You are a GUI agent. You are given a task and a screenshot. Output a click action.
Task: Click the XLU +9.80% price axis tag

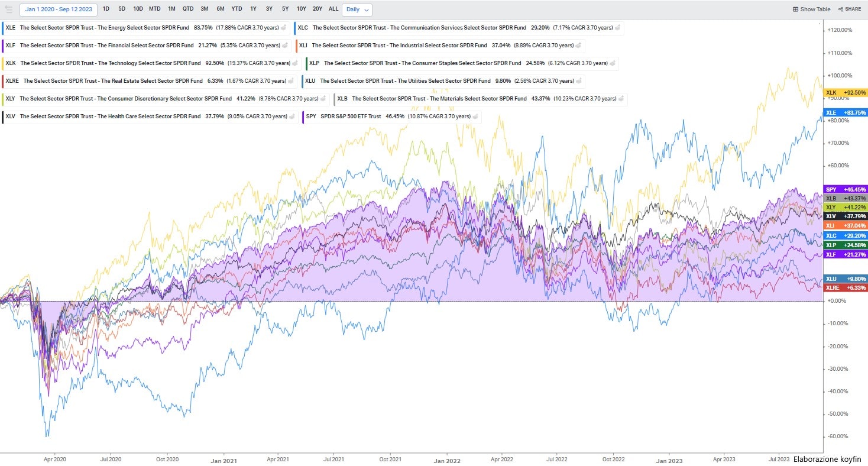(845, 279)
